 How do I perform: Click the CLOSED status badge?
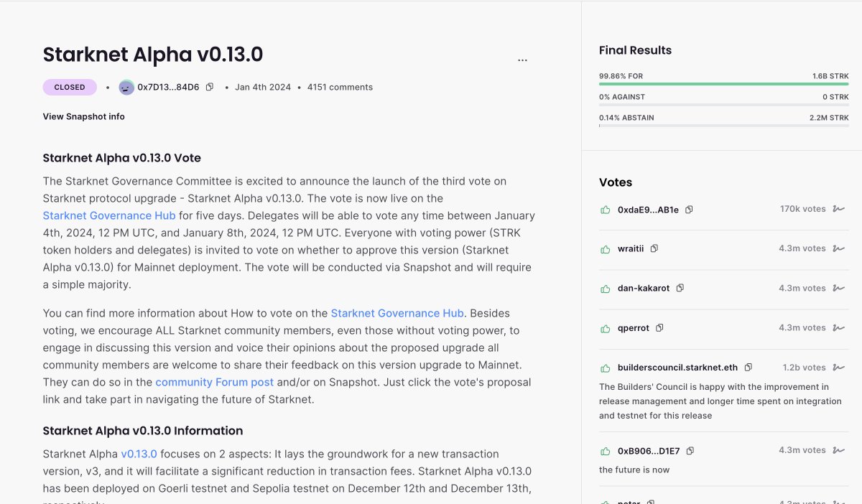point(70,87)
